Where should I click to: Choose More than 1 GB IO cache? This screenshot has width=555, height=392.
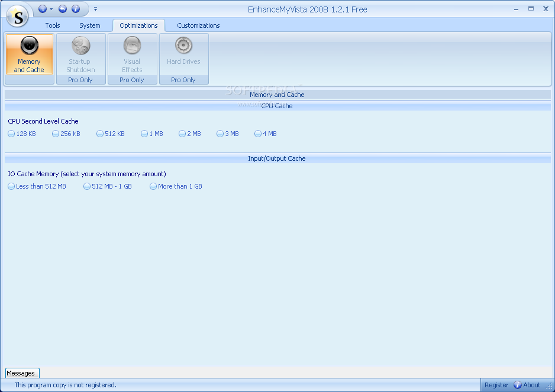point(176,186)
